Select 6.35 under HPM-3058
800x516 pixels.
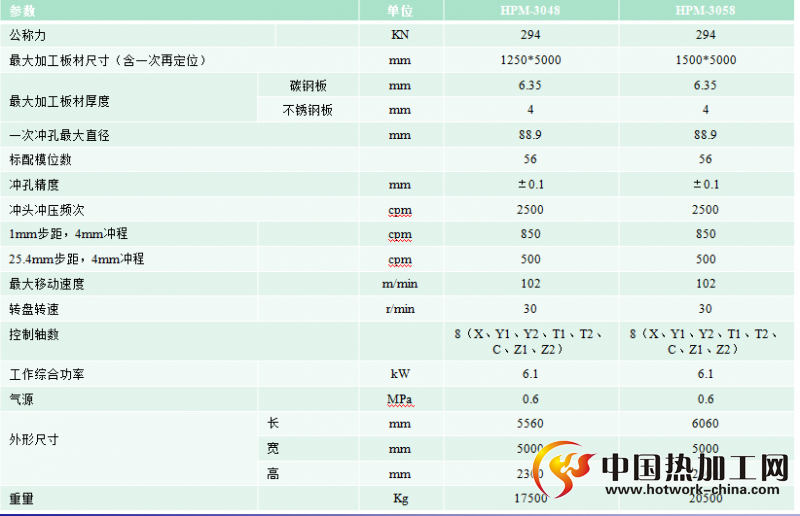706,85
